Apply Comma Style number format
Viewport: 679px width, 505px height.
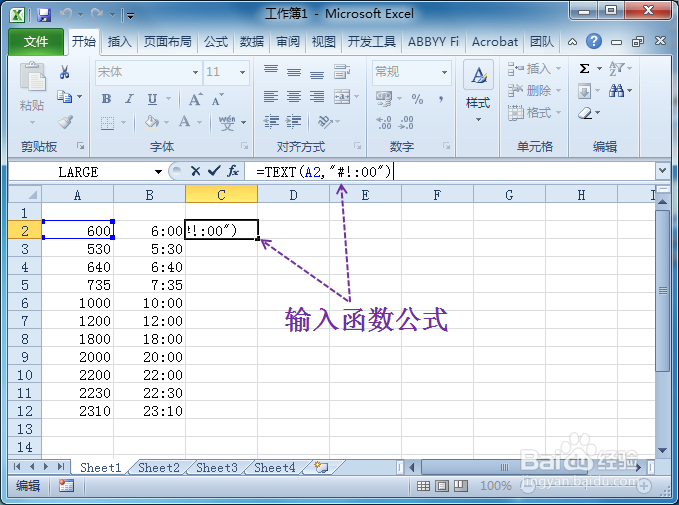pyautogui.click(x=441, y=99)
